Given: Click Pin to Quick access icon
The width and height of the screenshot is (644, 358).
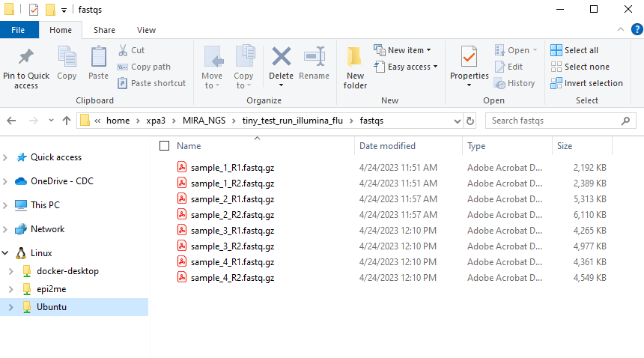Looking at the screenshot, I should click(x=26, y=57).
